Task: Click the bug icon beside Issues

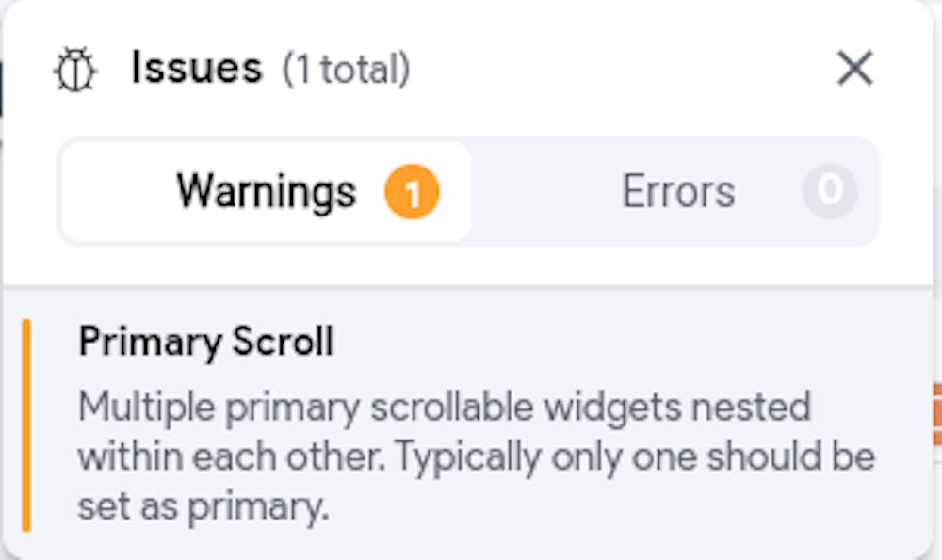Action: point(75,71)
